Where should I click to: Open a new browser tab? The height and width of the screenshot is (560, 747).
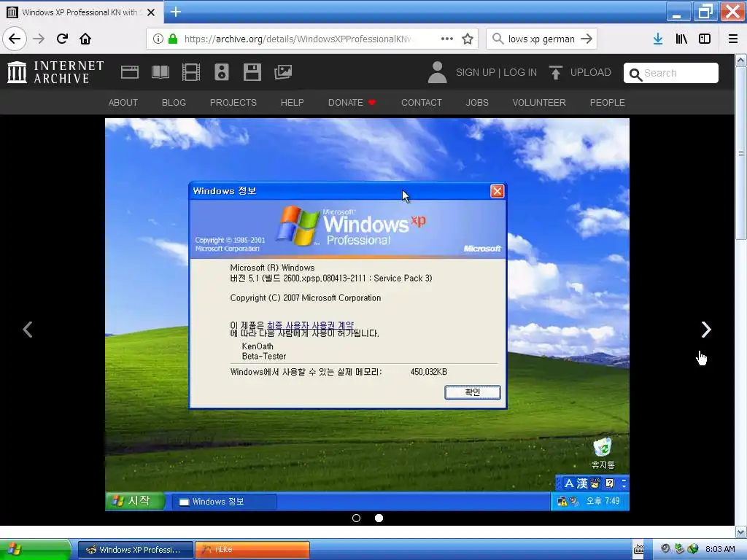[x=175, y=12]
